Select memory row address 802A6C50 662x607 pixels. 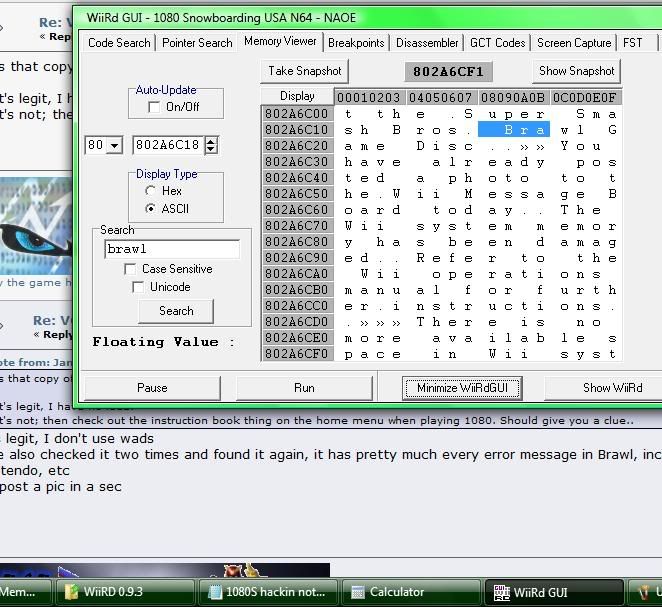[297, 194]
